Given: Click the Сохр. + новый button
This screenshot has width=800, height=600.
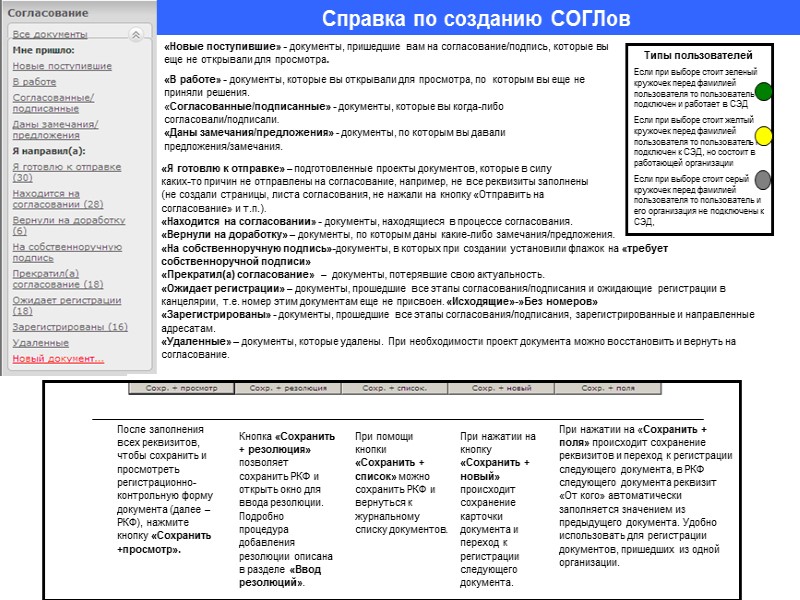Looking at the screenshot, I should pos(501,388).
